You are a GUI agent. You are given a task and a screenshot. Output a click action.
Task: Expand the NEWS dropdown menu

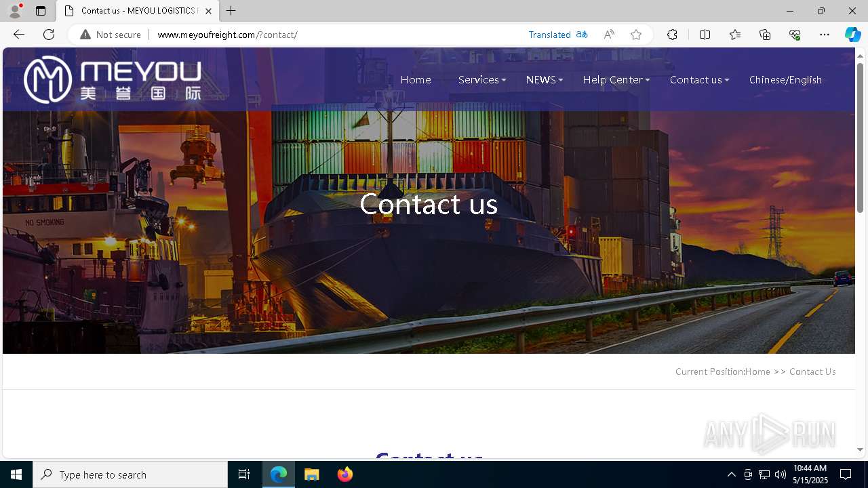point(545,79)
